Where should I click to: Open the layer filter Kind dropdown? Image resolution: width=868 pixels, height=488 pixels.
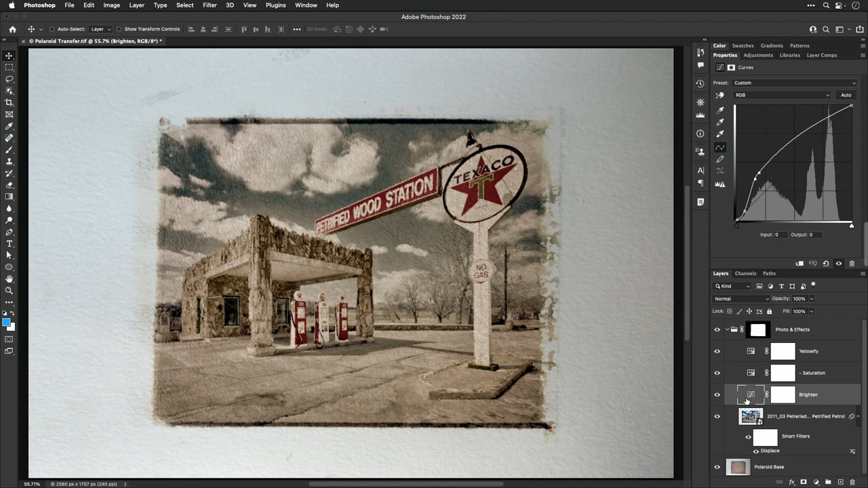point(732,286)
